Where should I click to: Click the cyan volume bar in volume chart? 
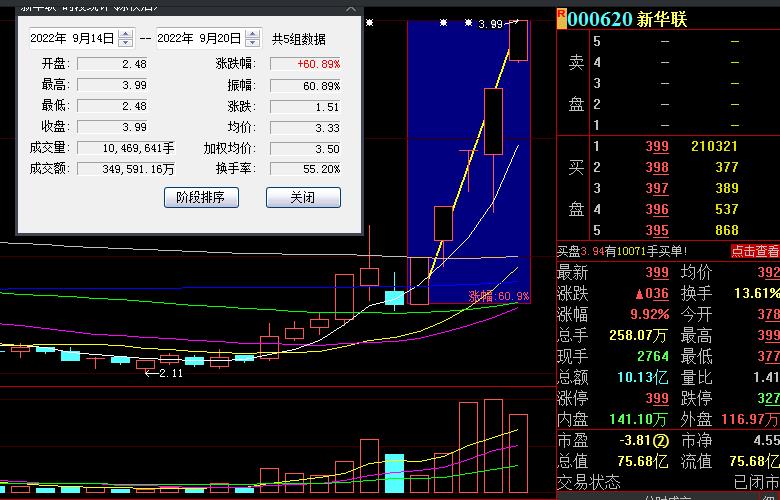point(395,474)
